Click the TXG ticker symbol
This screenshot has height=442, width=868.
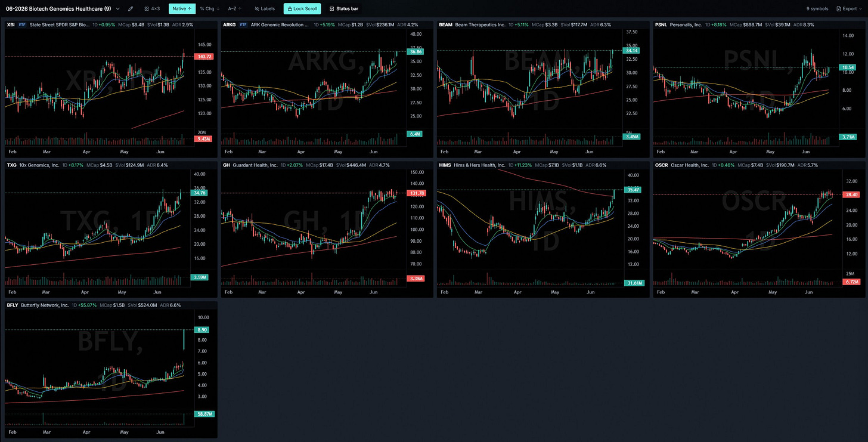(x=11, y=165)
